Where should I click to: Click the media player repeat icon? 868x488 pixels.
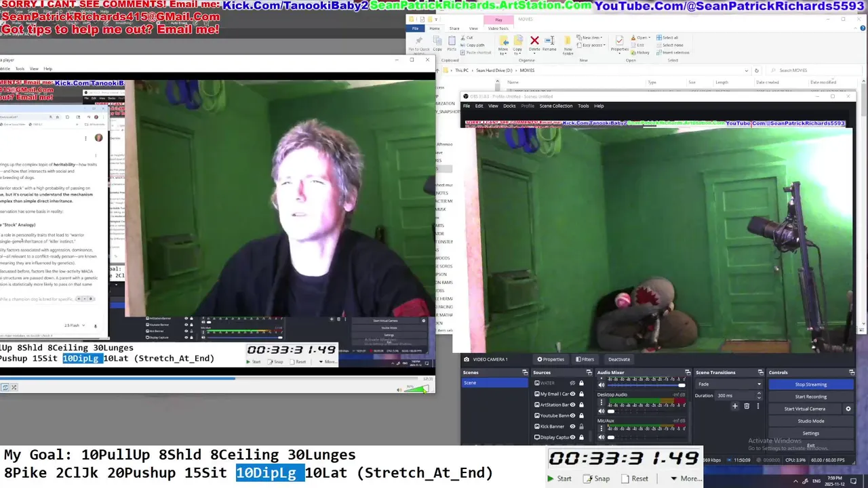pyautogui.click(x=5, y=387)
